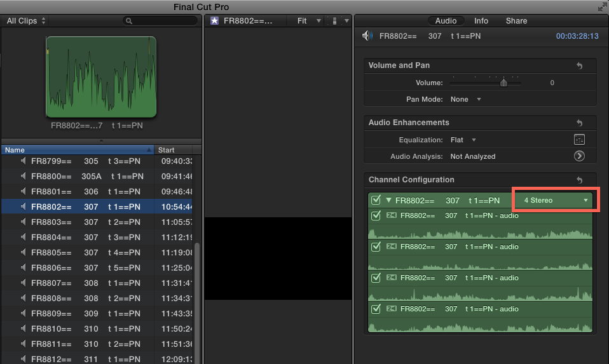The height and width of the screenshot is (364, 609).
Task: Select the FR8810== 310 t 1==PN clip
Action: pos(97,328)
